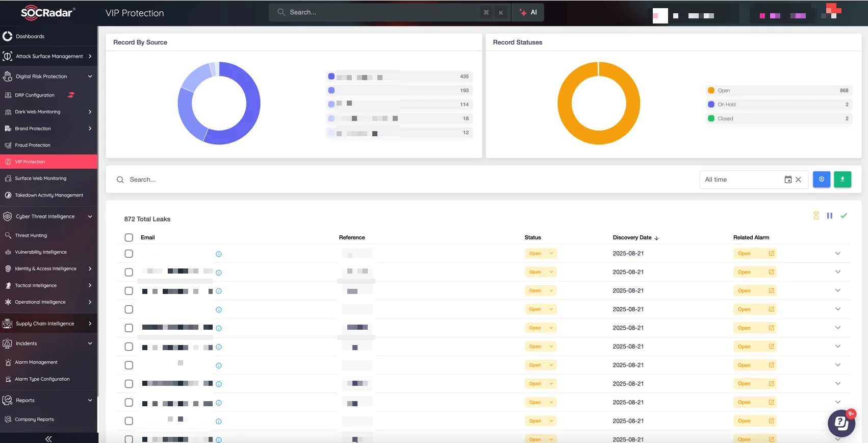The image size is (868, 443).
Task: Toggle the select-all Email checkbox
Action: coord(129,238)
